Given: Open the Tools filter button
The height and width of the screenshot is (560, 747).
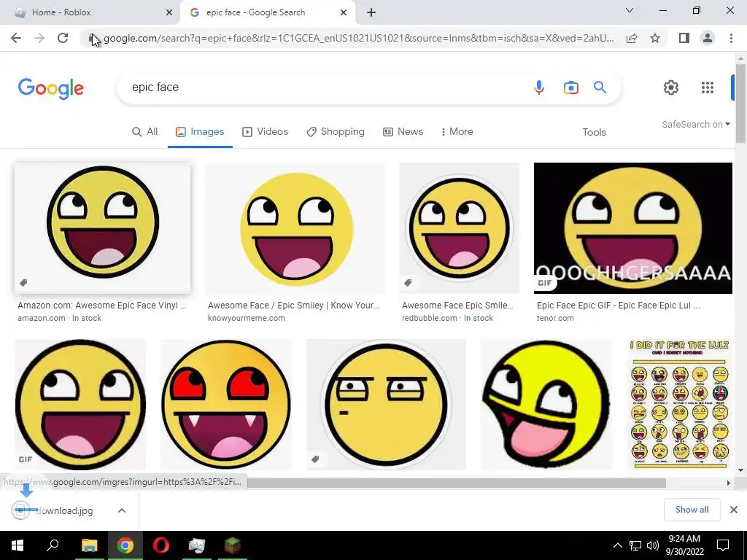Looking at the screenshot, I should [x=594, y=133].
